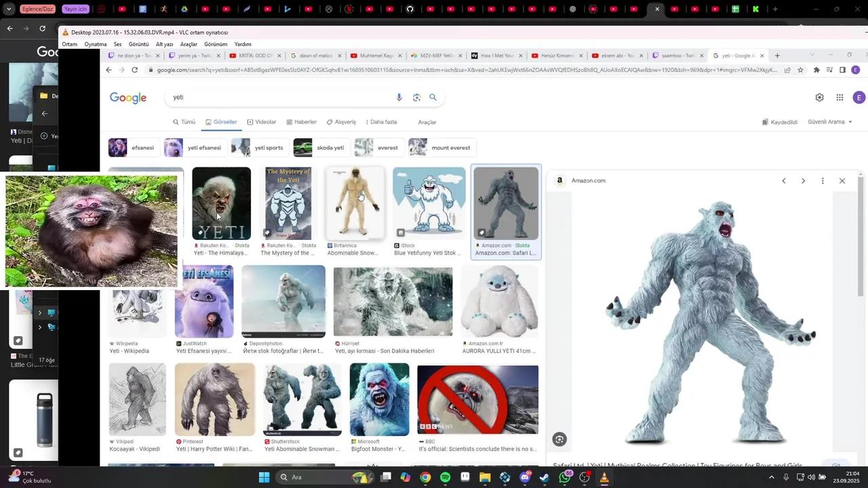Click the Amazon.com source link in preview

pyautogui.click(x=588, y=181)
